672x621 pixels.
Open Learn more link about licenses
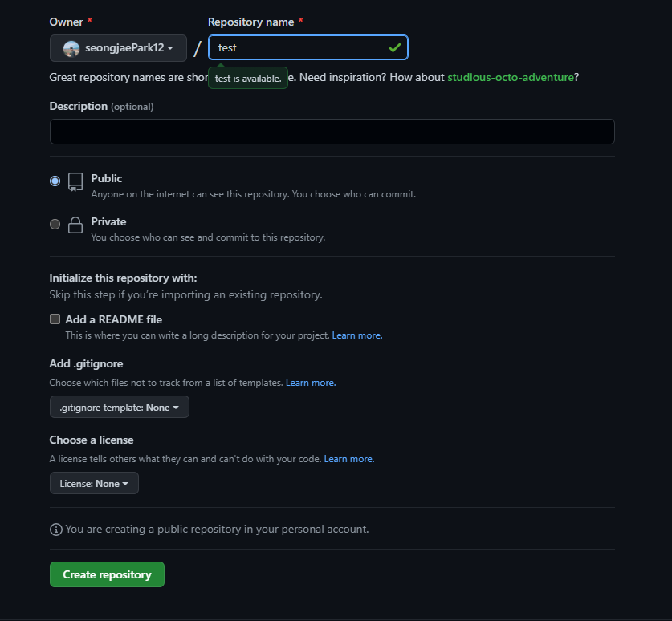349,459
